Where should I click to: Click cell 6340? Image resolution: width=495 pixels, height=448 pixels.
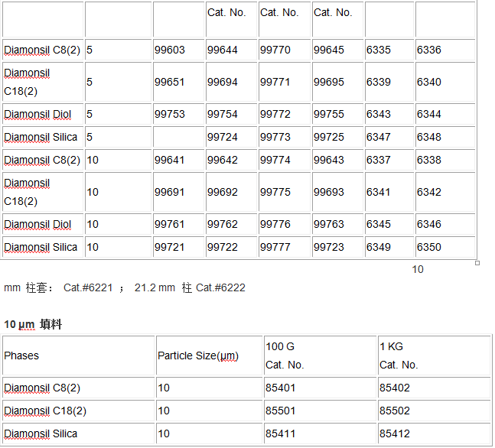click(x=445, y=82)
